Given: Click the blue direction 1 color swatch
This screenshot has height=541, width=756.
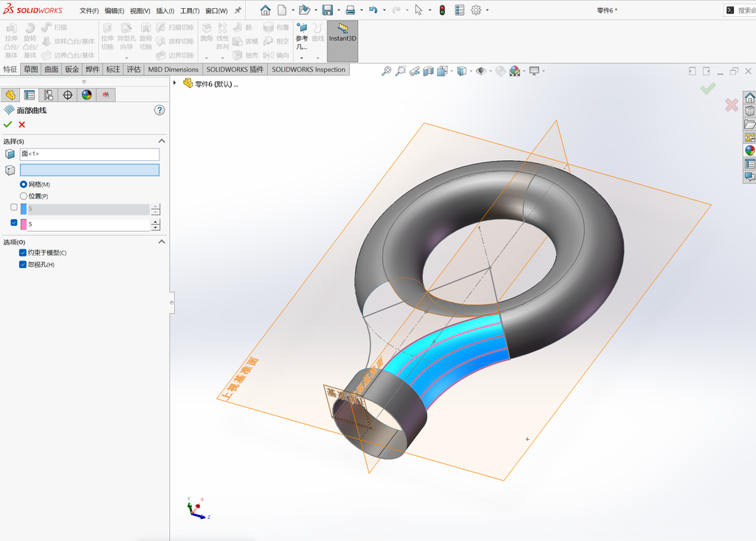Looking at the screenshot, I should click(x=24, y=210).
